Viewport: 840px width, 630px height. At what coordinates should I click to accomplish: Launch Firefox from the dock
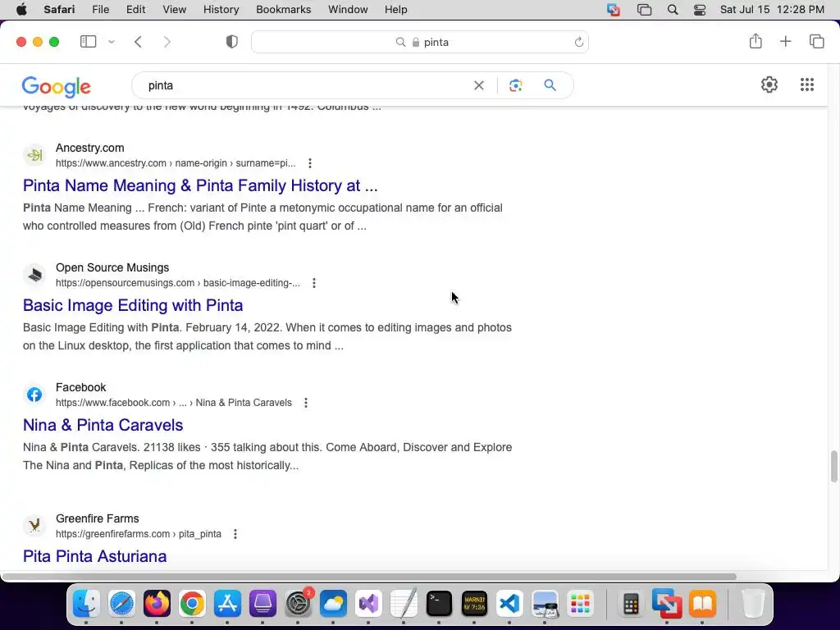coord(157,605)
